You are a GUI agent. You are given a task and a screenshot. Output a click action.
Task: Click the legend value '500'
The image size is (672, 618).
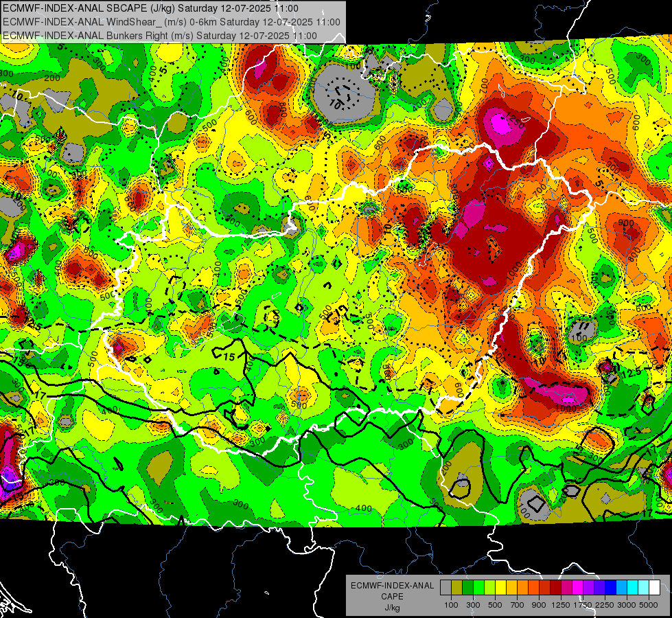(x=495, y=605)
